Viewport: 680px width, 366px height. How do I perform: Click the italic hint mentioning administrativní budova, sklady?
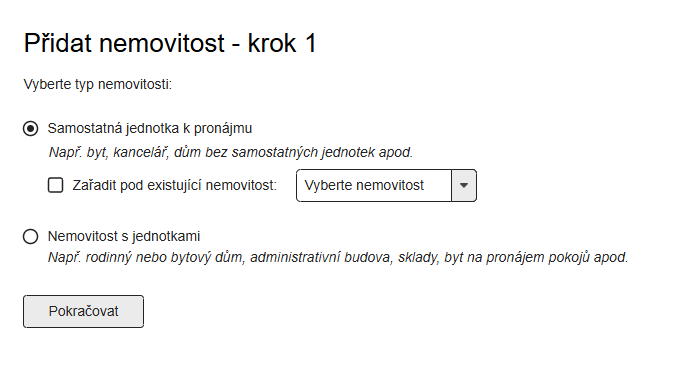tap(338, 257)
